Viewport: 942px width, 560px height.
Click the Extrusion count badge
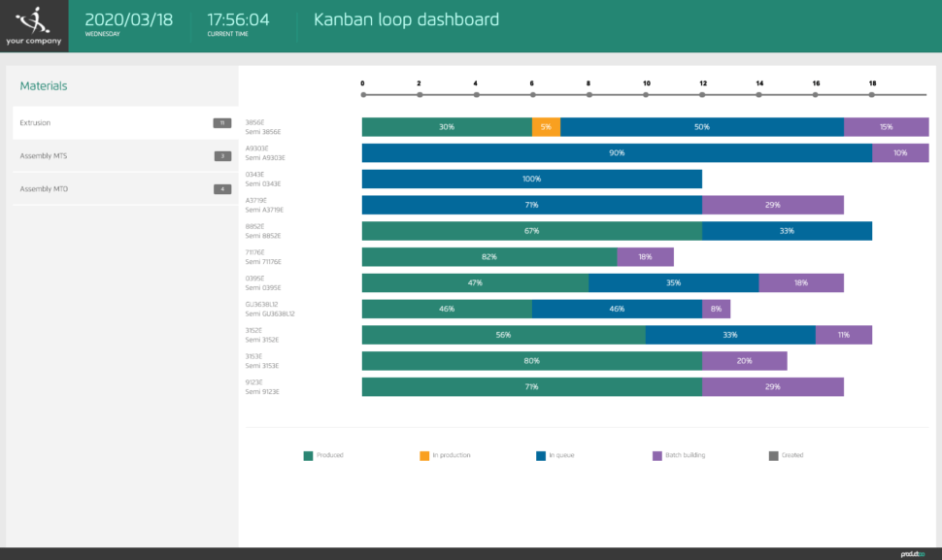222,123
